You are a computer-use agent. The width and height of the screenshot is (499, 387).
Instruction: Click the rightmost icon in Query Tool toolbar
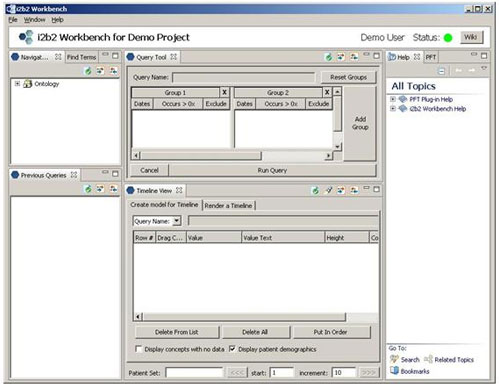[354, 57]
